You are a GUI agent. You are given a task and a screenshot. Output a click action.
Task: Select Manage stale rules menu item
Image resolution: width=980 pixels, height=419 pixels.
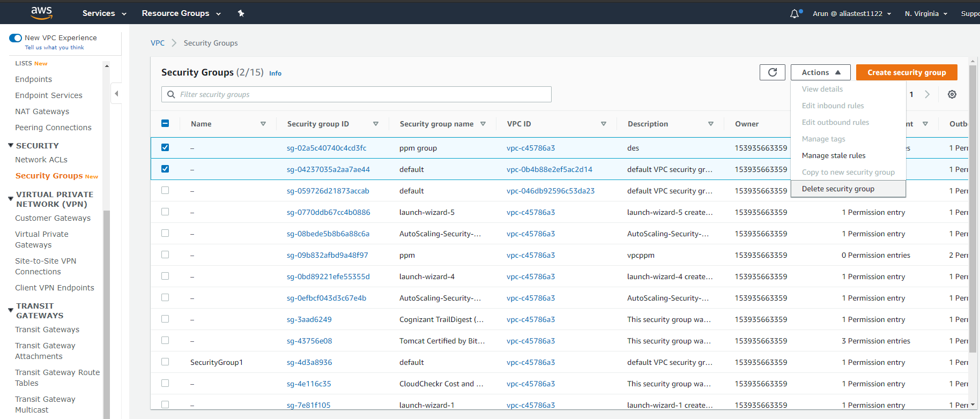834,155
